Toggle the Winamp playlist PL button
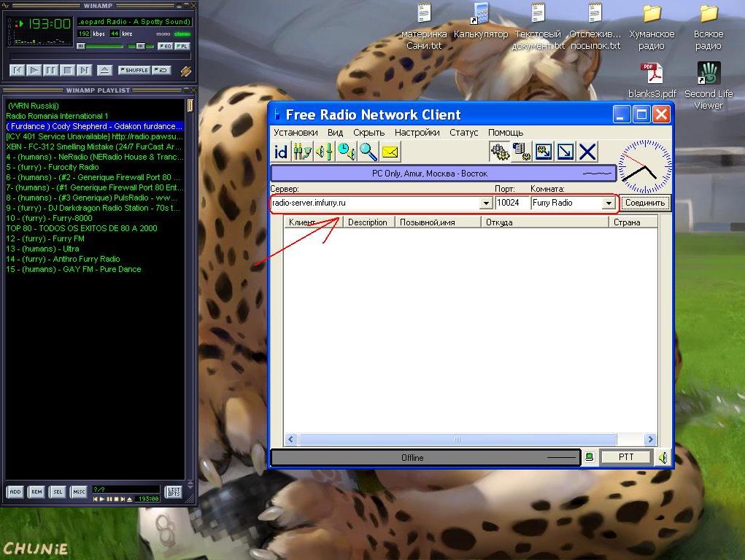The width and height of the screenshot is (745, 560). [x=182, y=46]
